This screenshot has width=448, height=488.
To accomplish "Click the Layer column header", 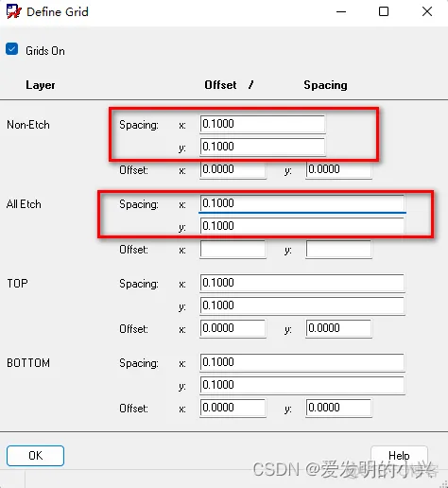I will (41, 85).
